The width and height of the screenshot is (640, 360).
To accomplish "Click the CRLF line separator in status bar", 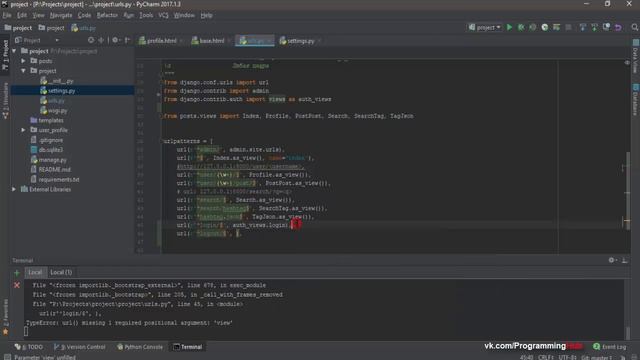I will (546, 357).
